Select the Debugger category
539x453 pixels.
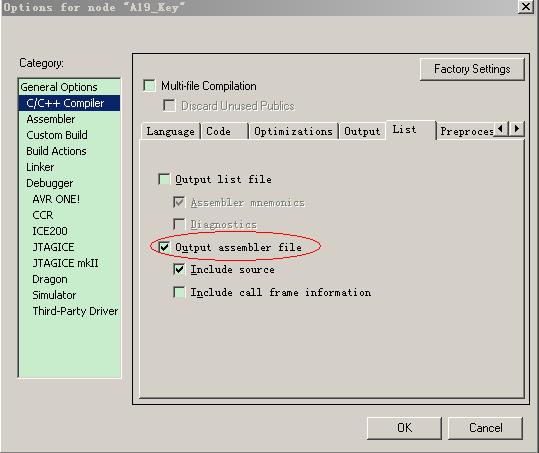click(x=69, y=183)
